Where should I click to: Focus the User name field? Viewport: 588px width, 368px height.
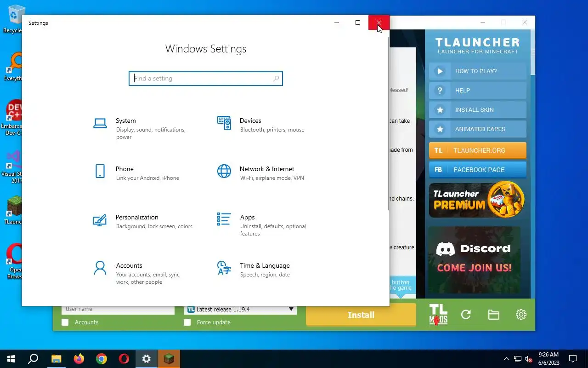[x=118, y=309]
